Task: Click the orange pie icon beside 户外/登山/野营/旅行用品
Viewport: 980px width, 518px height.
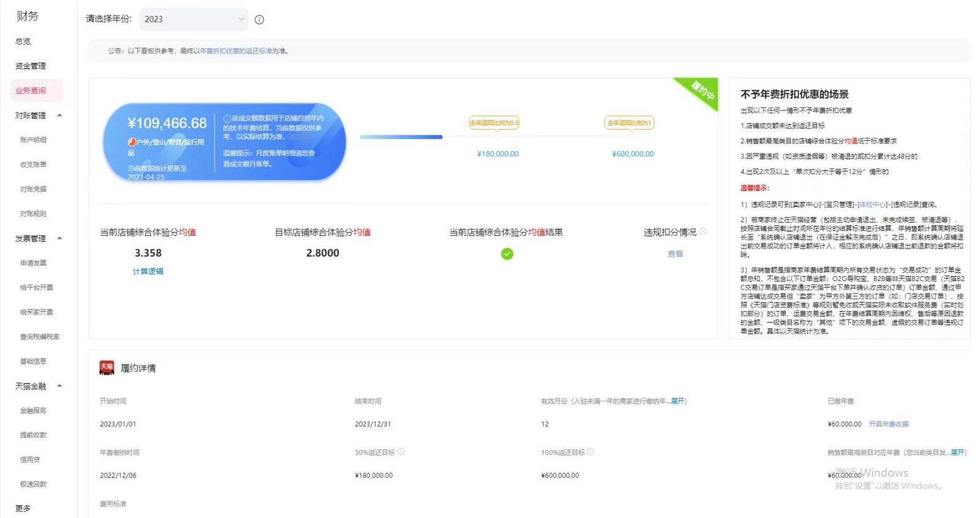Action: [x=132, y=142]
